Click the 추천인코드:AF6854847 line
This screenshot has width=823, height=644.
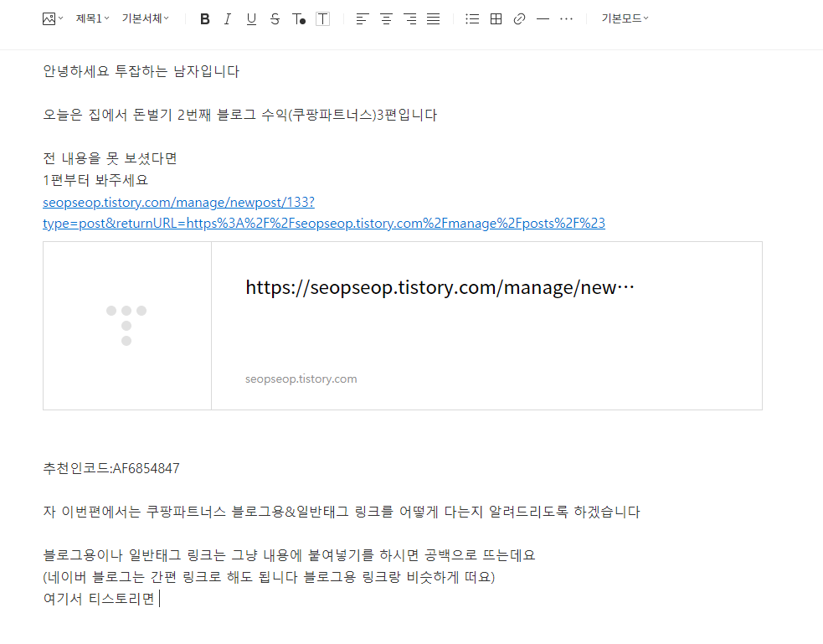(111, 468)
